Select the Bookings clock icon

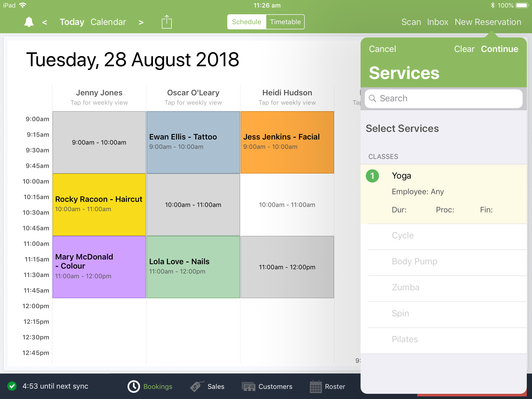tap(134, 386)
